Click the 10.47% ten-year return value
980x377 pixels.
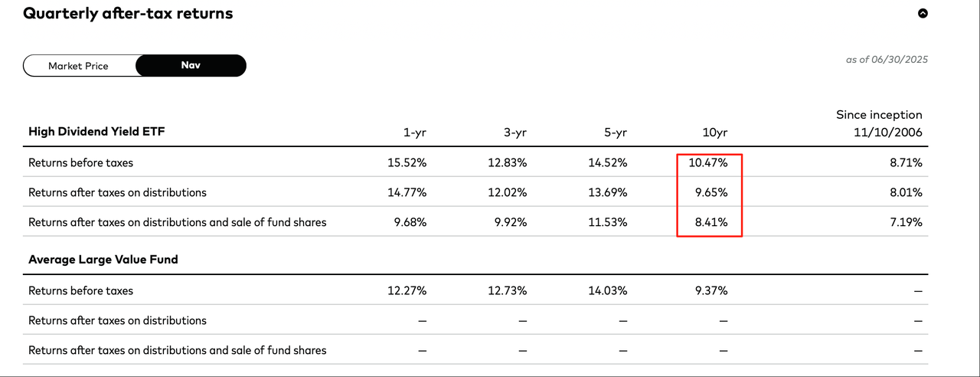pos(709,162)
